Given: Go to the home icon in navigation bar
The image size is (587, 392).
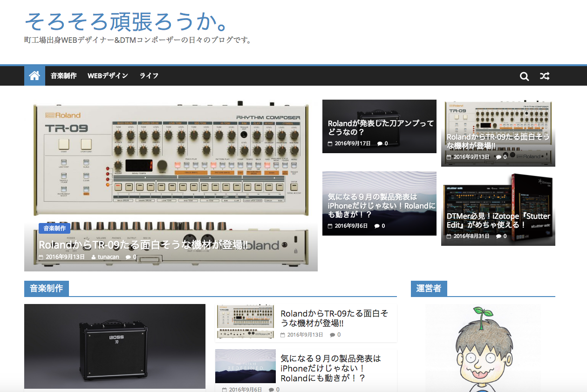Looking at the screenshot, I should click(34, 76).
